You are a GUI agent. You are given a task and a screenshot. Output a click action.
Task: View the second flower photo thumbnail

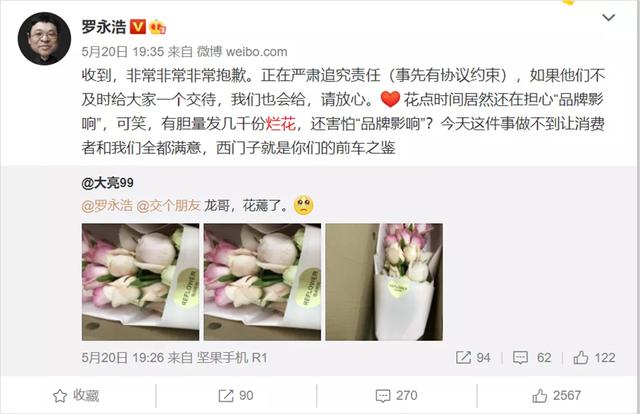click(x=262, y=282)
